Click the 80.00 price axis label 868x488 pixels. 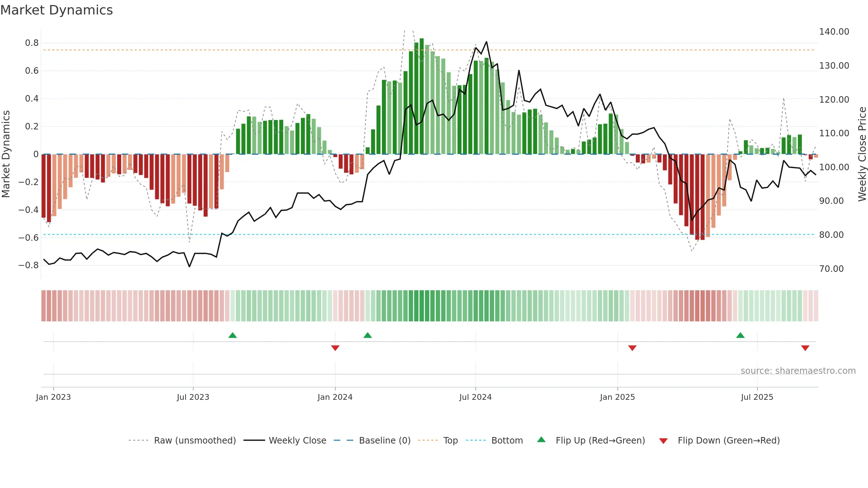tap(831, 235)
